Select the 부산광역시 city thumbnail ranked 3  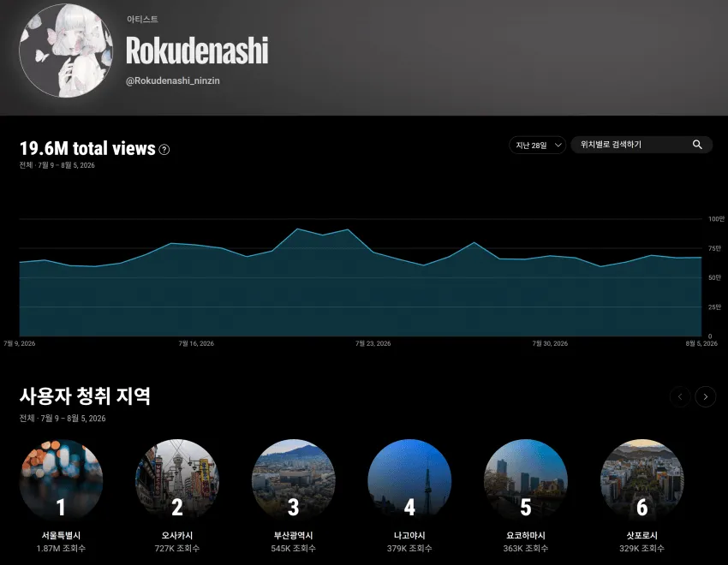pos(293,480)
